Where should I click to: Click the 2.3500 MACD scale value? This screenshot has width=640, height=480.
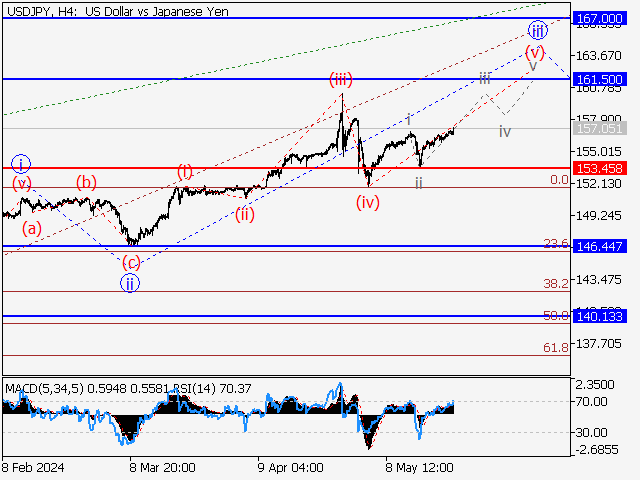click(595, 384)
